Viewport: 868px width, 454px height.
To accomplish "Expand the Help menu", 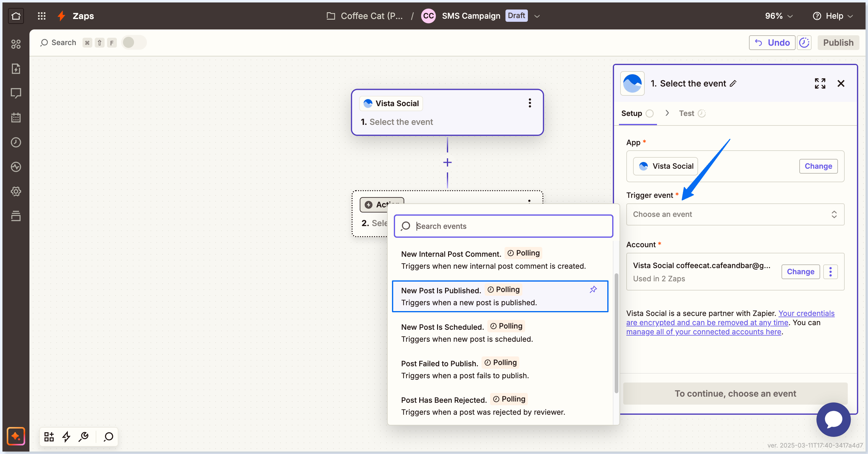I will (x=833, y=16).
